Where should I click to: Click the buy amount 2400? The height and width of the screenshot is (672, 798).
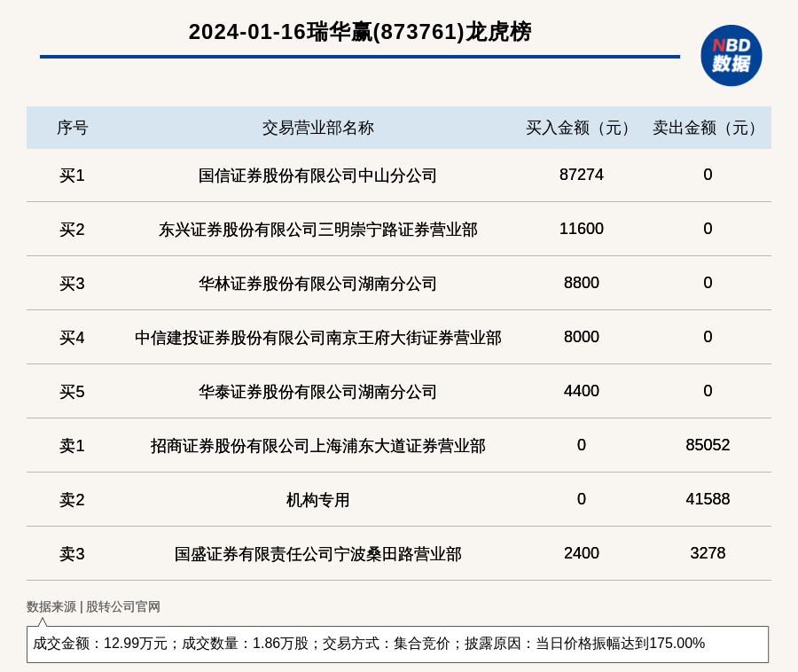coord(581,553)
